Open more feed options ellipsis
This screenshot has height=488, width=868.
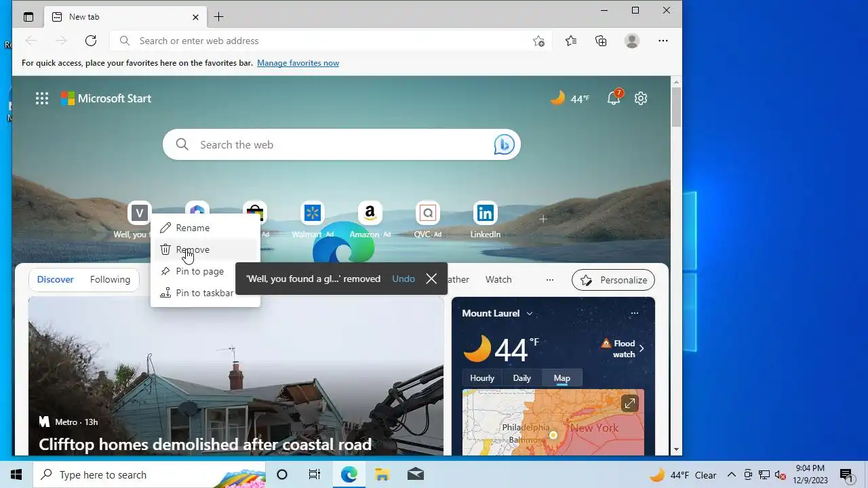click(x=550, y=279)
